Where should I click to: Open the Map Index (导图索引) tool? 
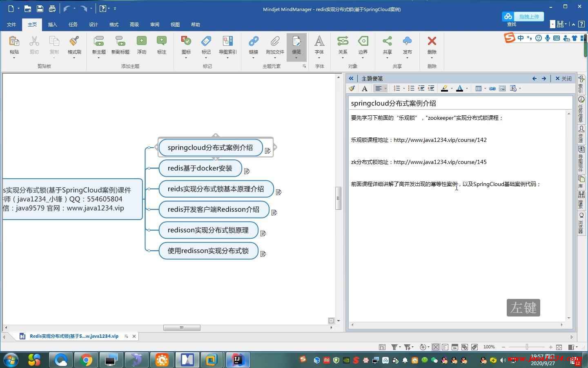(228, 45)
